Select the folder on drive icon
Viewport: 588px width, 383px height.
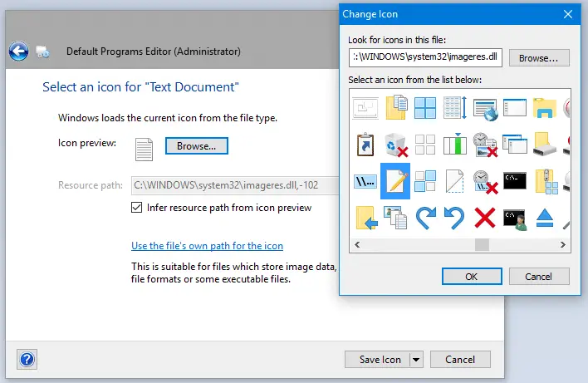coord(545,144)
